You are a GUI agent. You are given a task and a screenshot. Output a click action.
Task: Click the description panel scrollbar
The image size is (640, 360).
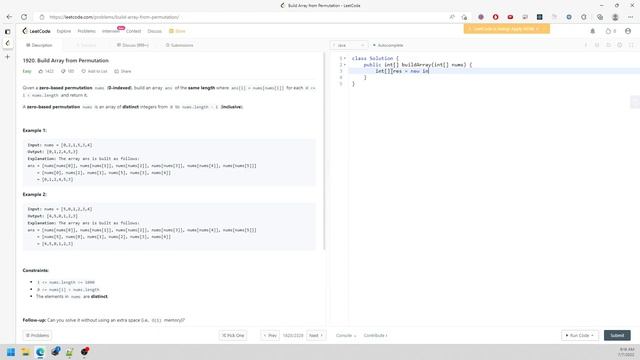click(x=324, y=151)
